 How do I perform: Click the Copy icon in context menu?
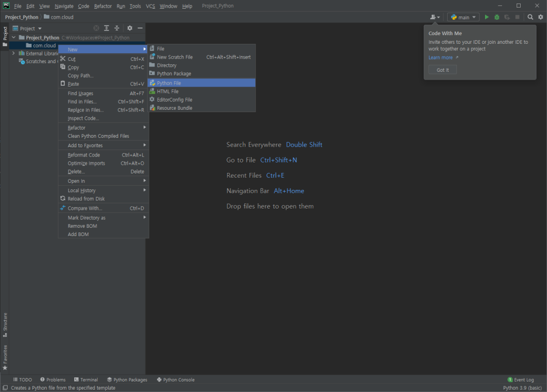[63, 67]
